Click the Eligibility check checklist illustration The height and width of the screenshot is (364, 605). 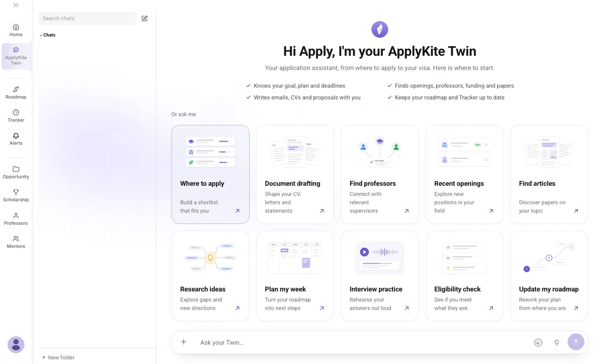(465, 258)
